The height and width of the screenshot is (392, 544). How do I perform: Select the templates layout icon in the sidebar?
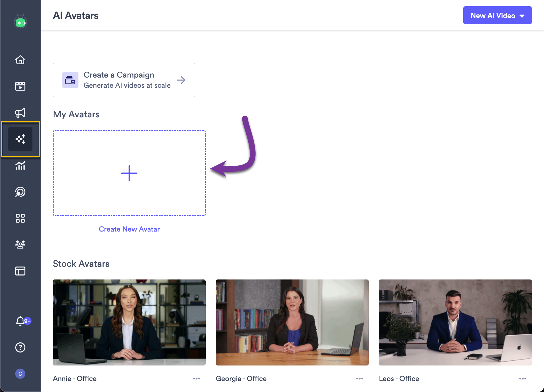[x=20, y=271]
